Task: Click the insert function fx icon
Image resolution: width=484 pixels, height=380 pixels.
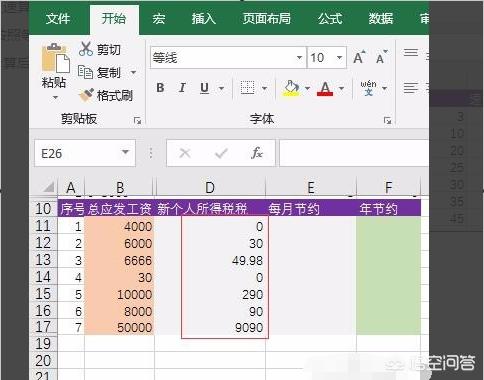Action: 257,153
